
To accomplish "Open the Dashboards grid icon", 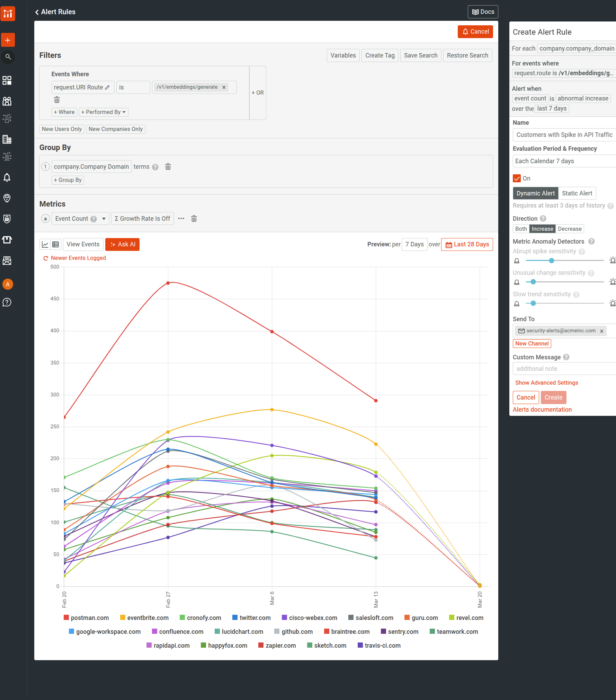I will (x=8, y=80).
